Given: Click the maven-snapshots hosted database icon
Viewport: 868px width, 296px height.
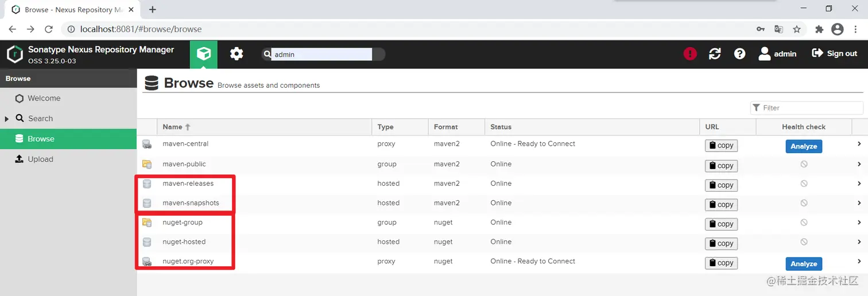Looking at the screenshot, I should pos(147,203).
